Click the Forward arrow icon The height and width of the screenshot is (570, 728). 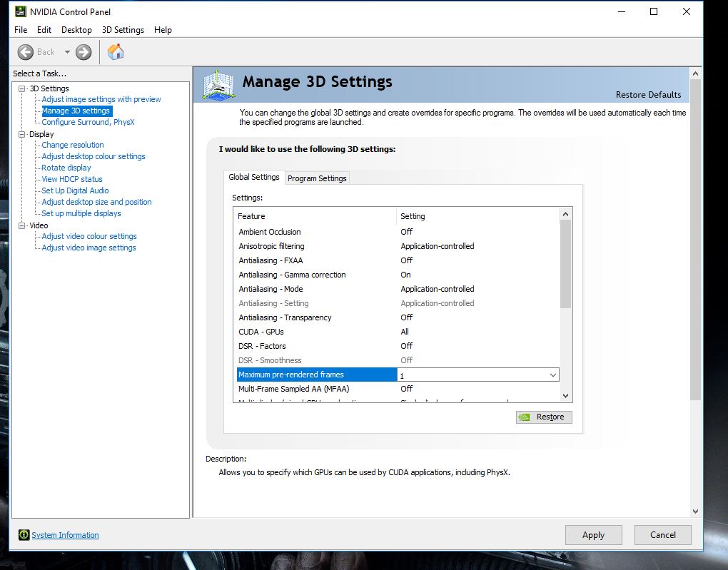pos(84,52)
